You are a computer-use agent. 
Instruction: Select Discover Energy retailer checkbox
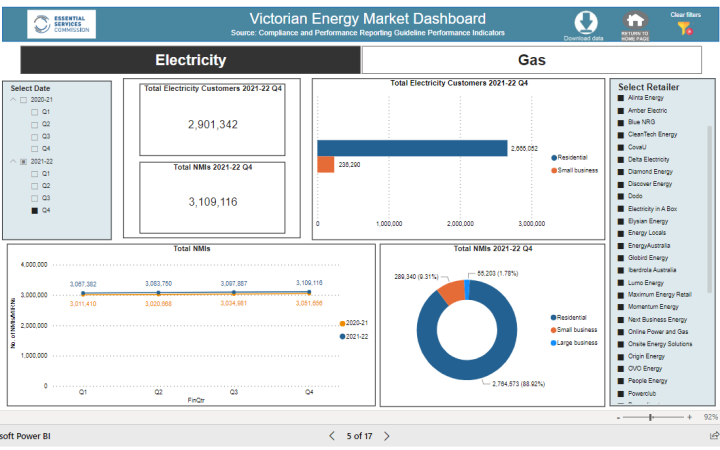[x=621, y=184]
